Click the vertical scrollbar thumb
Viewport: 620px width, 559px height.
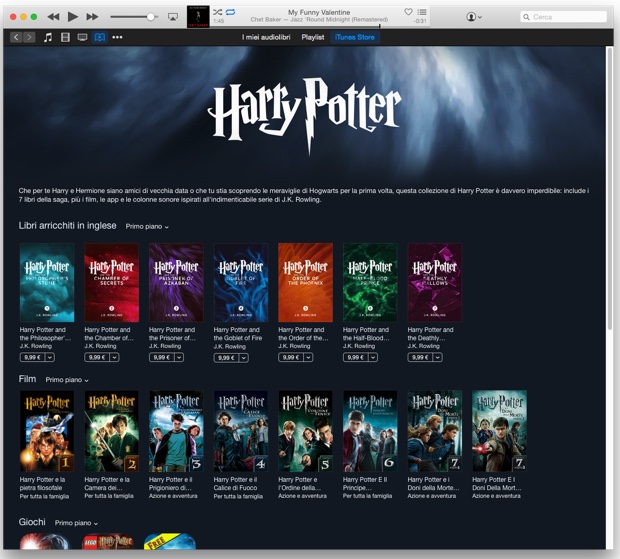pos(610,188)
